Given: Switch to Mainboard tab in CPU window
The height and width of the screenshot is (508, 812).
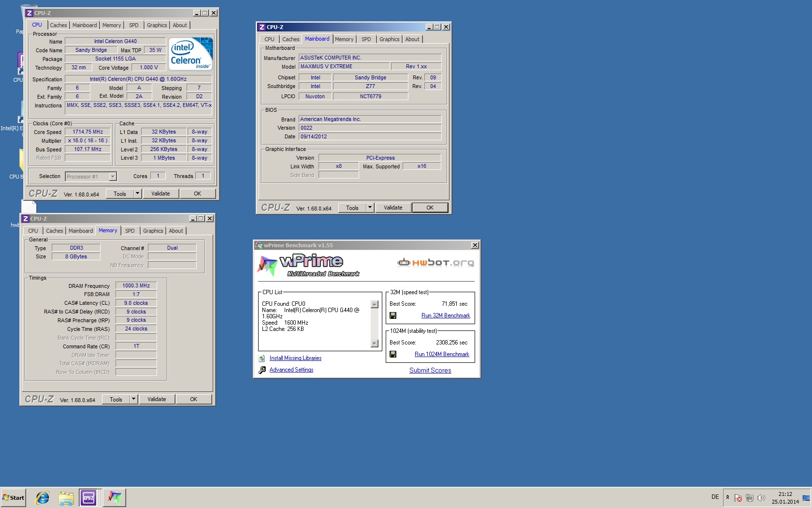Looking at the screenshot, I should 85,25.
